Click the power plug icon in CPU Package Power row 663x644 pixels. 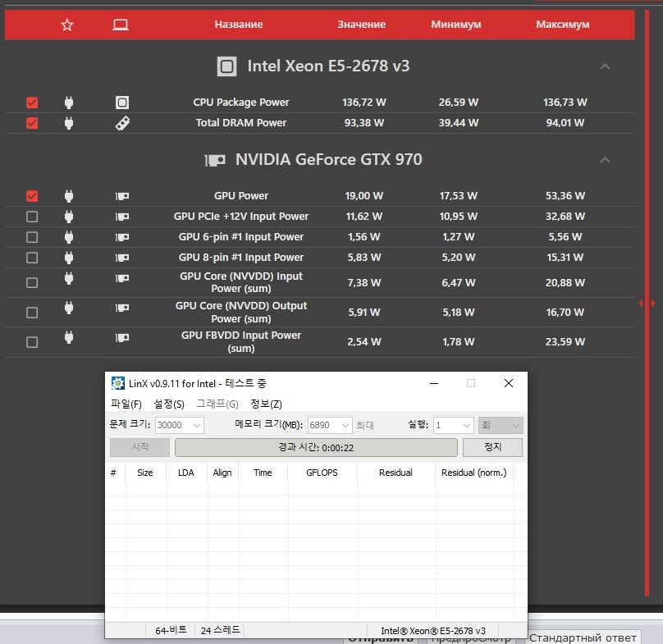(x=68, y=103)
